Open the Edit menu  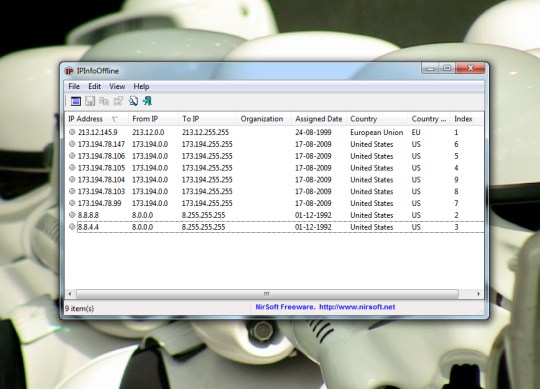pyautogui.click(x=94, y=86)
